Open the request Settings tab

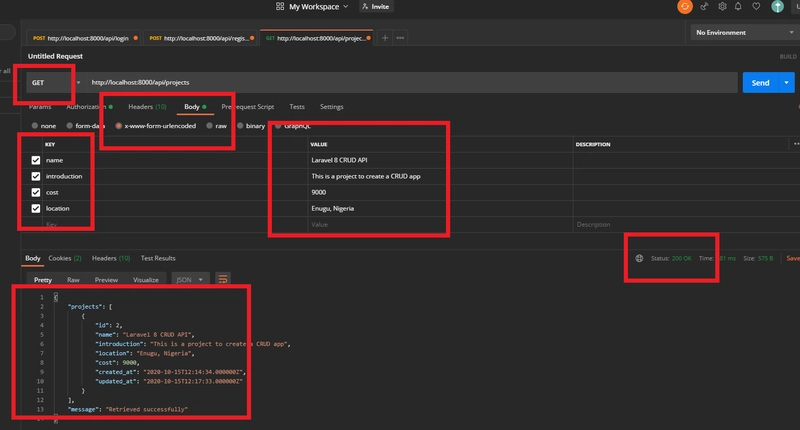332,107
